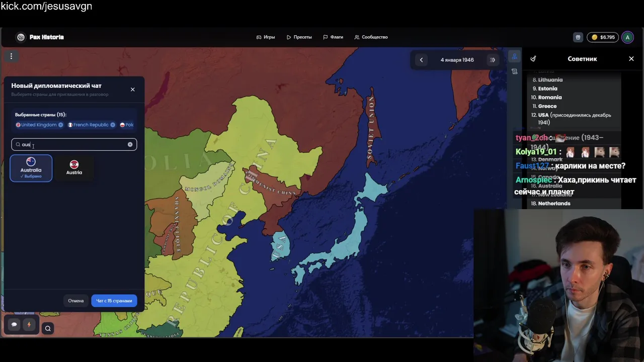This screenshot has height=362, width=644.
Task: Close the Советник panel
Action: click(x=631, y=59)
